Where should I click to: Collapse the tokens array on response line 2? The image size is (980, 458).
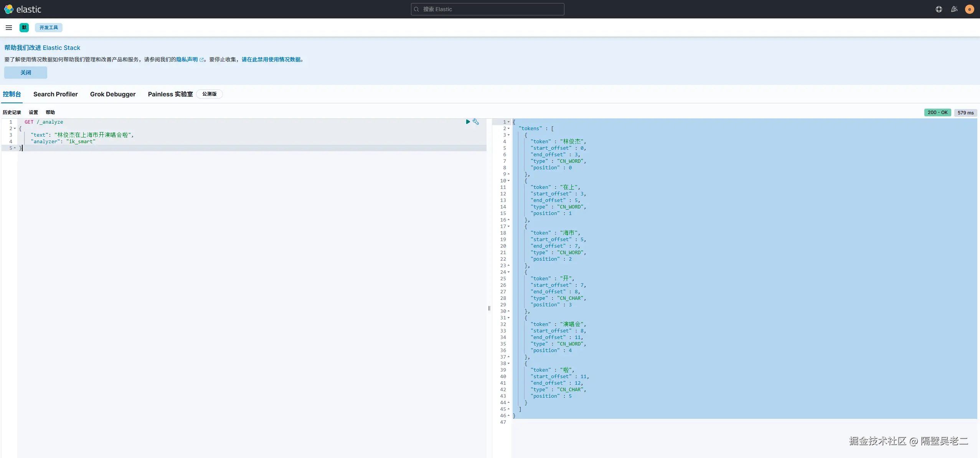(509, 129)
